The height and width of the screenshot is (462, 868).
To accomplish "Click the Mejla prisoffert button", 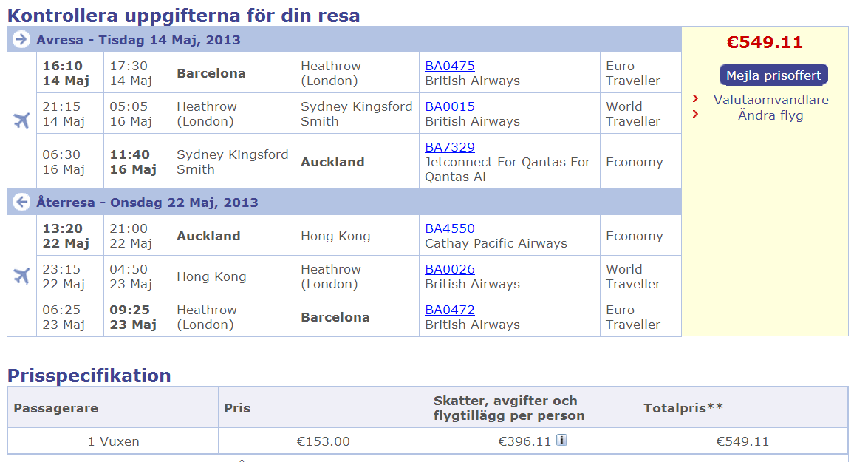I will coord(773,75).
